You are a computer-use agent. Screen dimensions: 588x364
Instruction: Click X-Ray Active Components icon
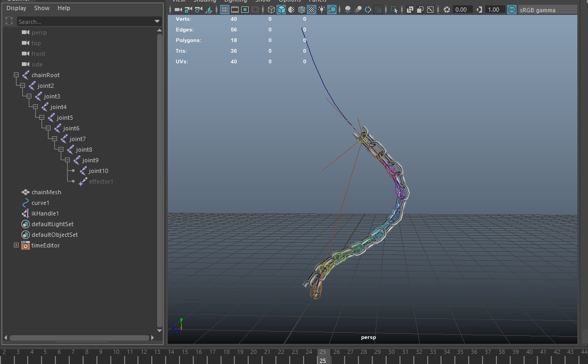(420, 10)
